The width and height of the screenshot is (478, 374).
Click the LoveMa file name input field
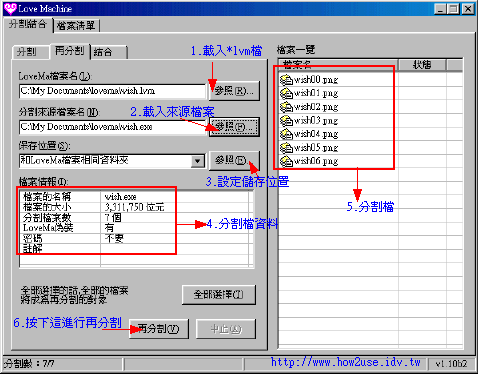(x=112, y=91)
